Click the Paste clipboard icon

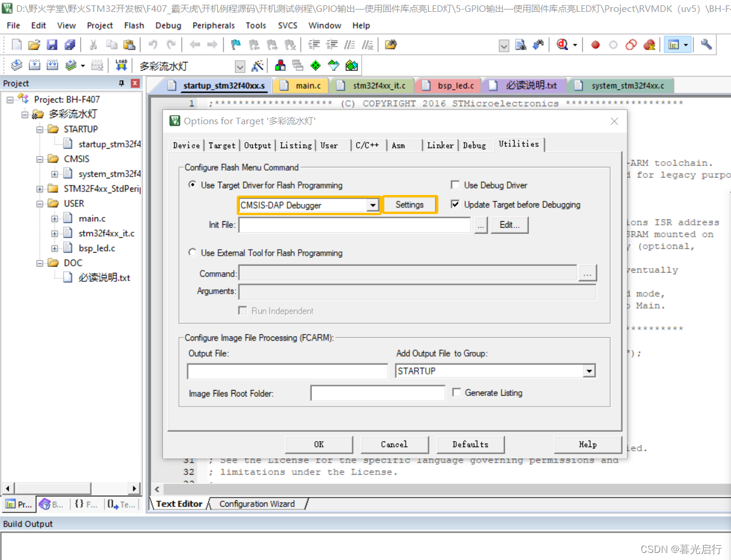(x=129, y=45)
